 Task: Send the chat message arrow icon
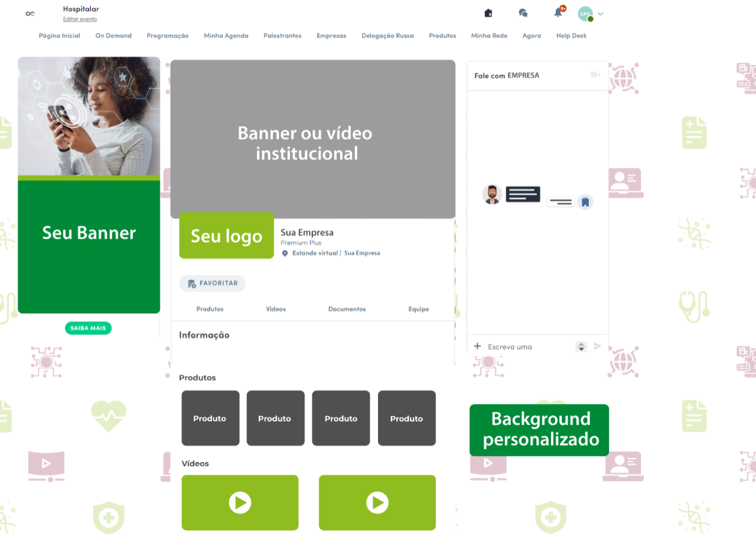(x=597, y=346)
